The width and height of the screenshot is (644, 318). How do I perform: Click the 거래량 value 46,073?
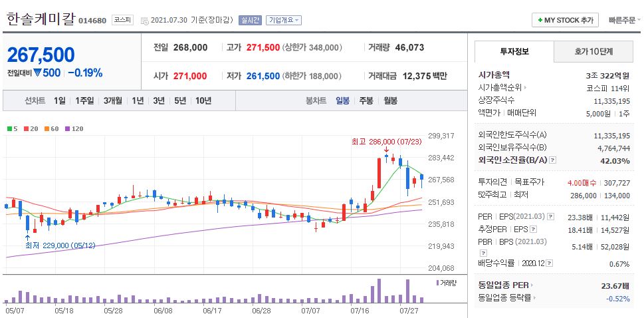click(x=409, y=48)
